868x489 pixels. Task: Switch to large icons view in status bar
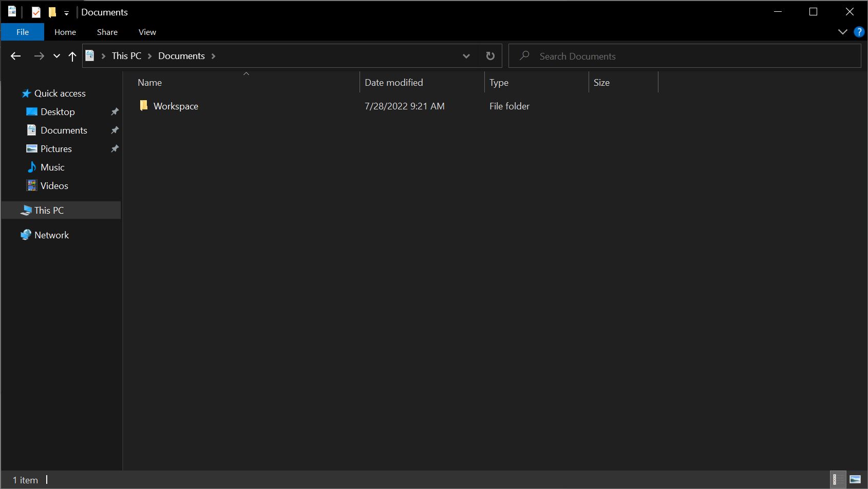[855, 480]
